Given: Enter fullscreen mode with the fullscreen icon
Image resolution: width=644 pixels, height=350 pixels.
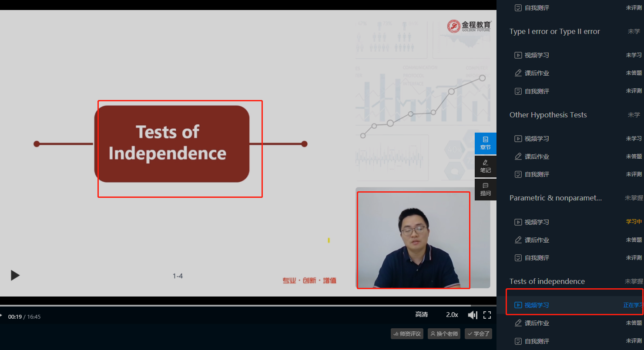Looking at the screenshot, I should (x=487, y=315).
